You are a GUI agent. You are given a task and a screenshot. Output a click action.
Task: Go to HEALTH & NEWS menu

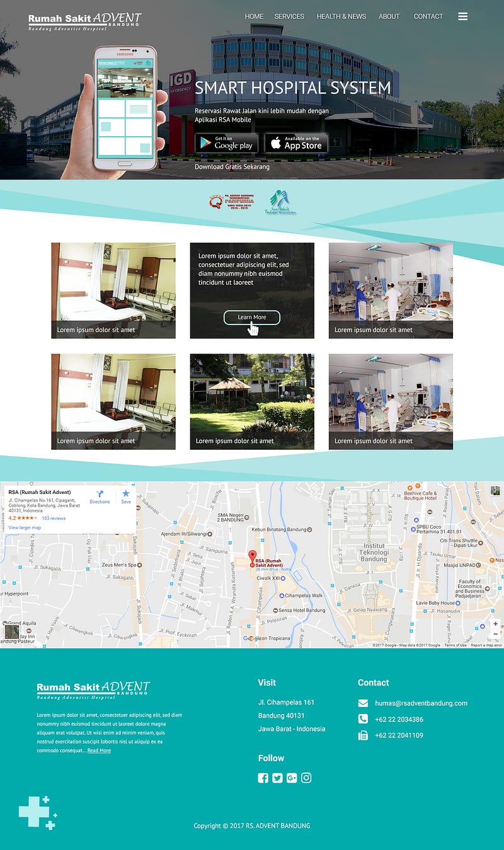click(341, 16)
